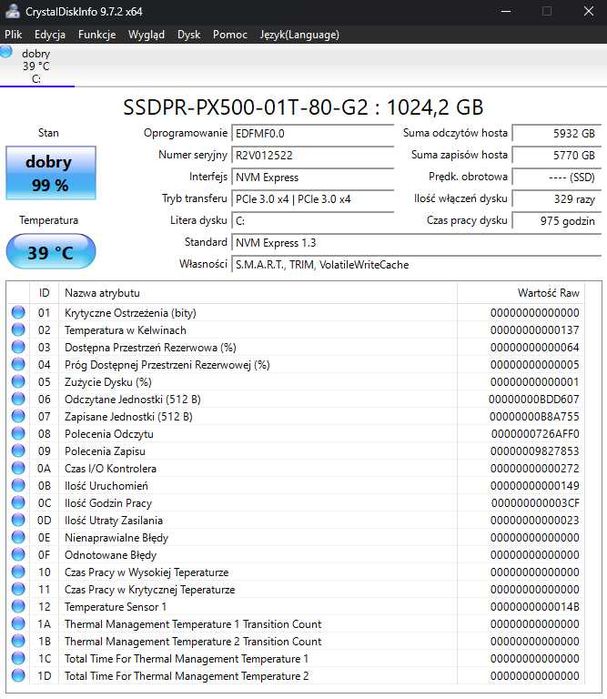Click the 39 °C temperature button
Image resolution: width=607 pixels, height=699 pixels.
(51, 252)
